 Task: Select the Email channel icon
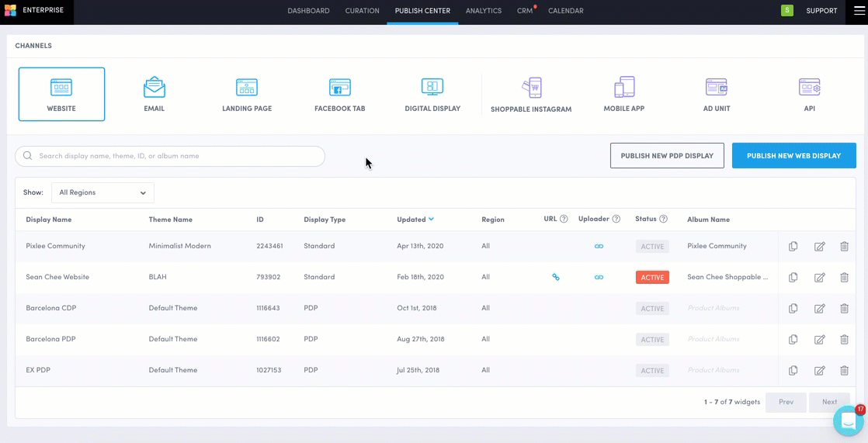tap(154, 94)
